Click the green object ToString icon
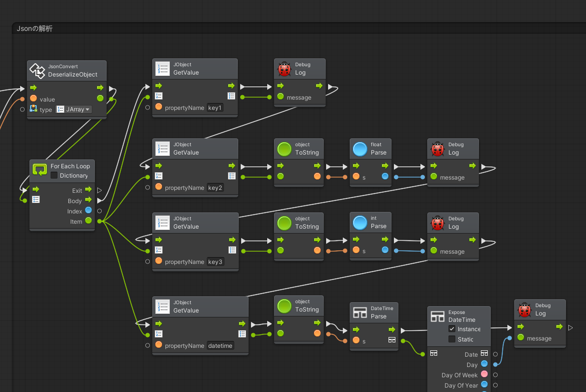The image size is (586, 392). click(284, 149)
